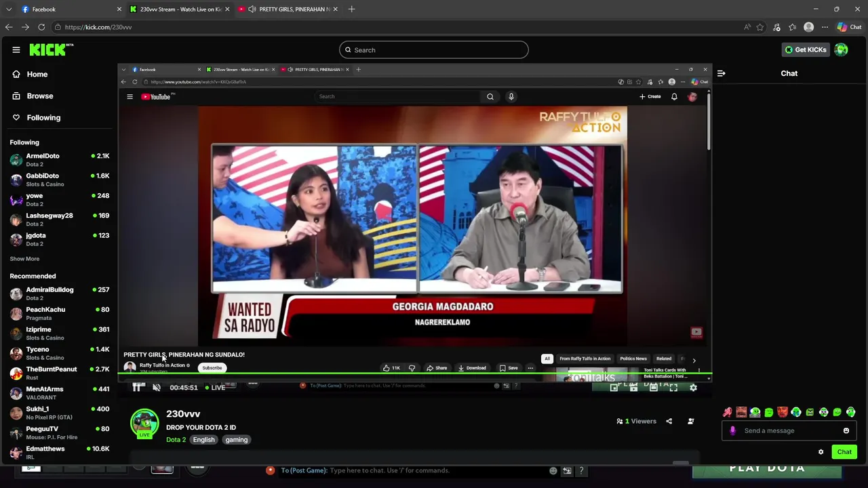868x488 pixels.
Task: Open the Kick user avatar menu
Action: [x=841, y=49]
